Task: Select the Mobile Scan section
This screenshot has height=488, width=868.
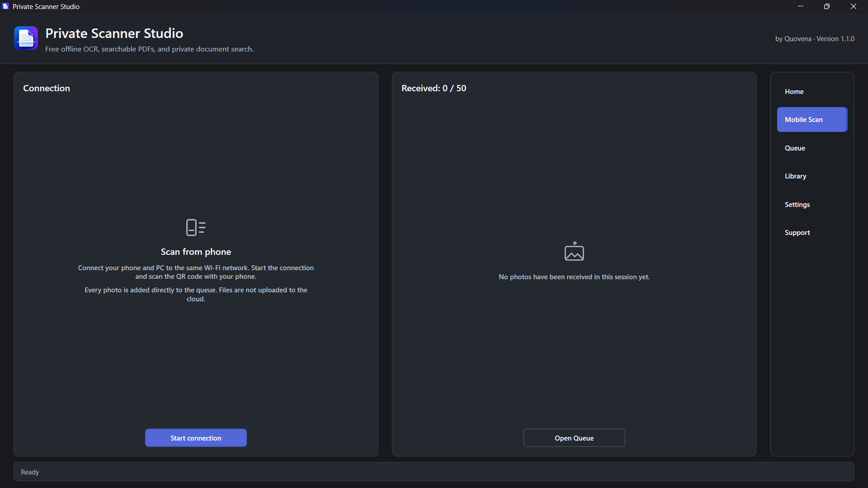Action: 812,120
